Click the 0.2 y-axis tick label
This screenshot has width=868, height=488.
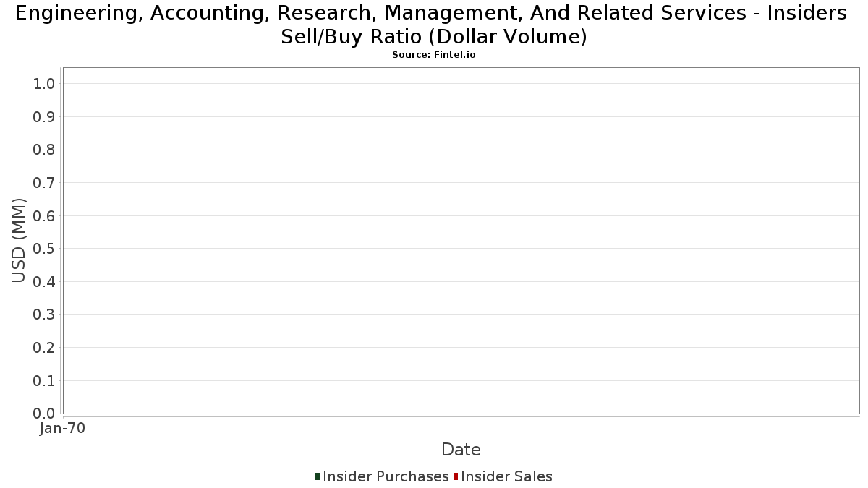pos(44,348)
